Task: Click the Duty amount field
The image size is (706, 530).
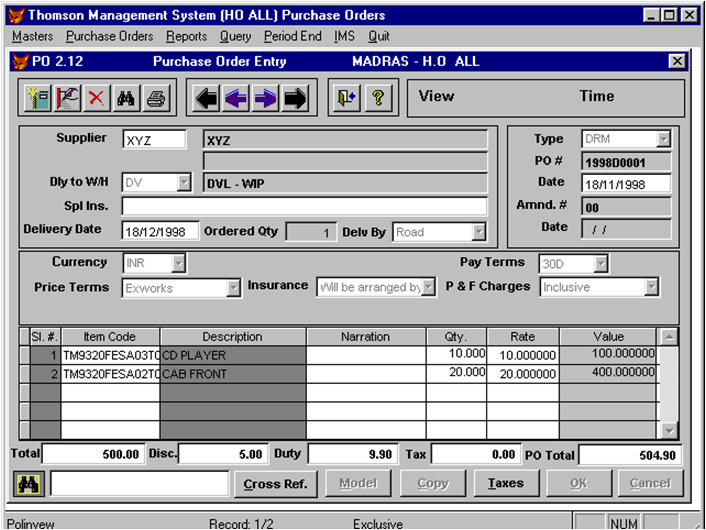Action: click(x=353, y=454)
